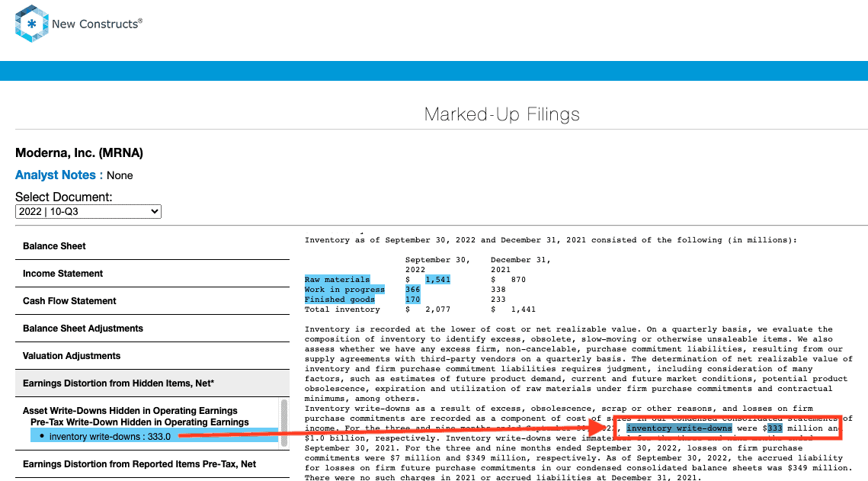Click the highlighted Work in progress label
The width and height of the screenshot is (868, 481).
344,290
